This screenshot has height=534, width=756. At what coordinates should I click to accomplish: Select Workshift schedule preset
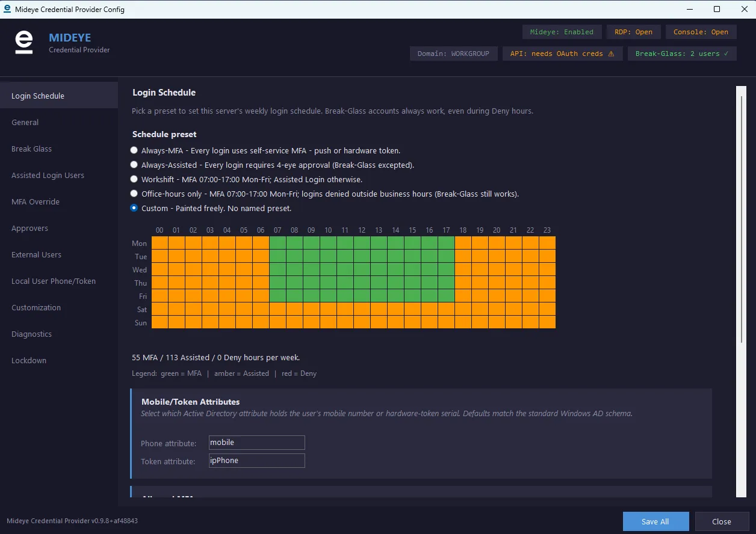point(134,179)
